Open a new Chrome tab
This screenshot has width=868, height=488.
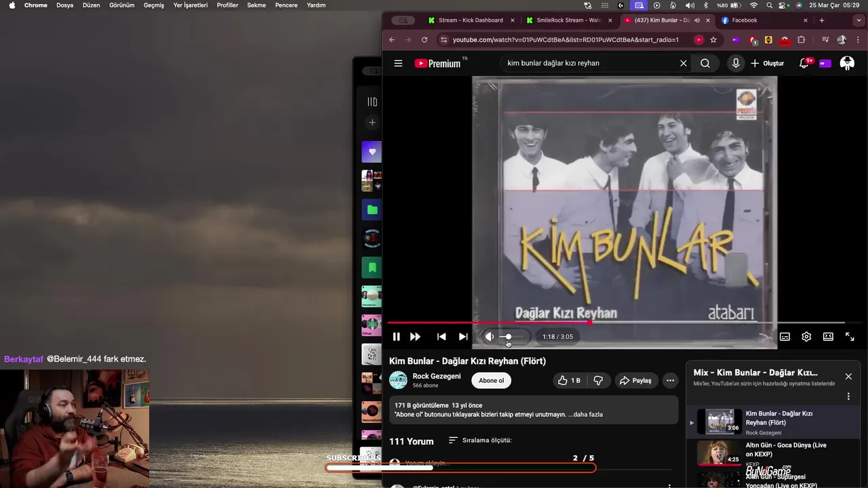[822, 20]
